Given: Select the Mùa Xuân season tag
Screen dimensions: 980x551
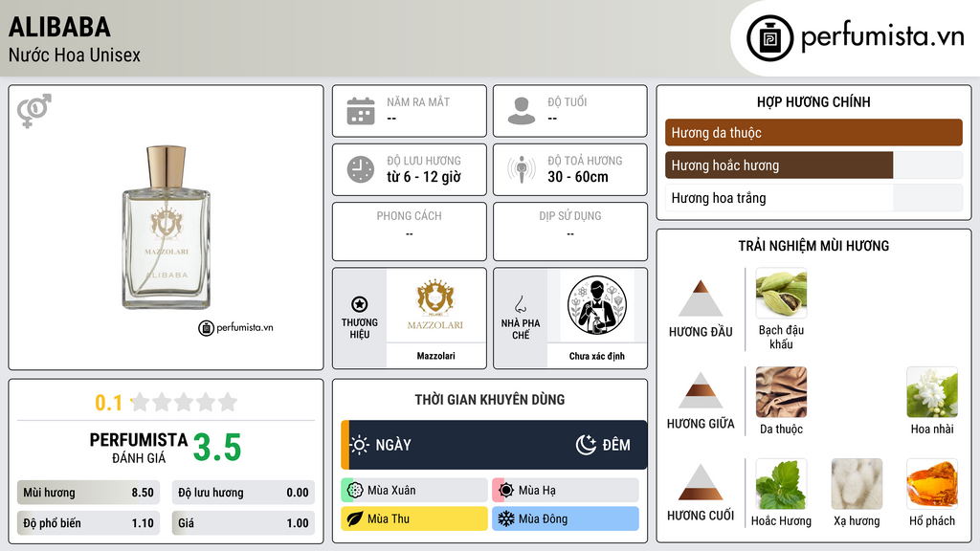Looking at the screenshot, I should [x=414, y=490].
